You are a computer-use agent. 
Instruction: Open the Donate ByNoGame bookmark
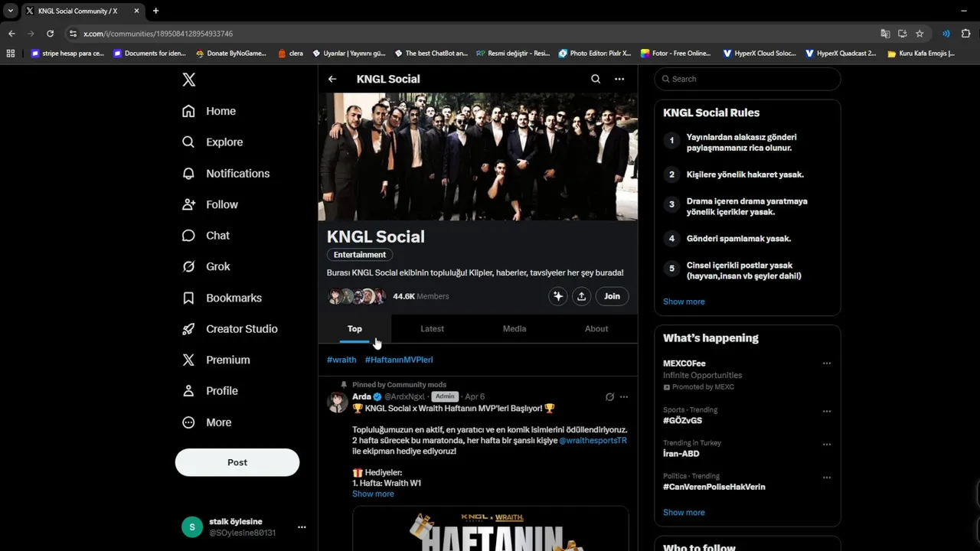click(x=231, y=54)
